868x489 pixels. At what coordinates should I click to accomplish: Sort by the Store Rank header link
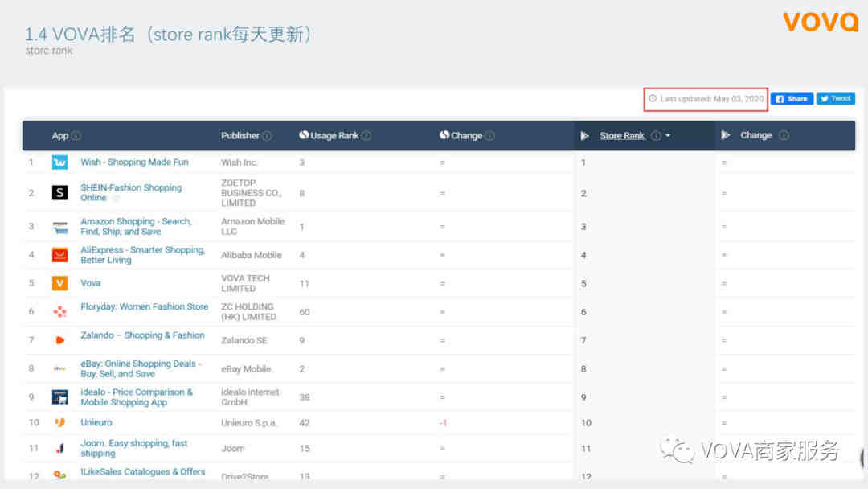[622, 136]
